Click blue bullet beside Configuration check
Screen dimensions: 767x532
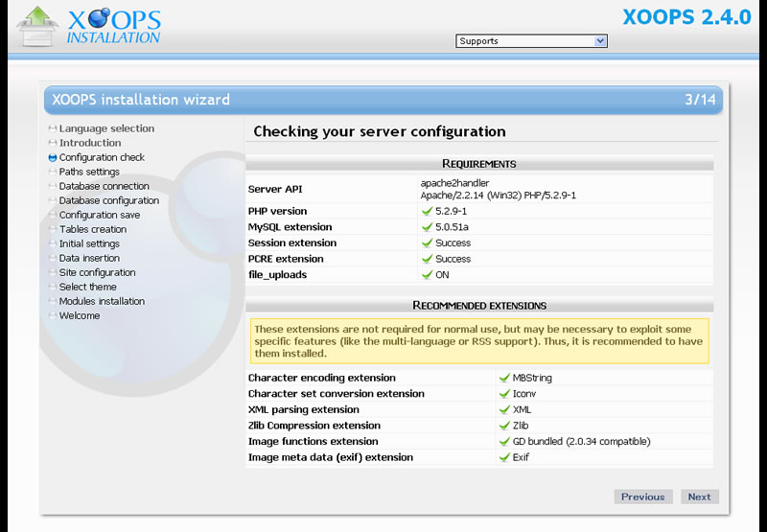pyautogui.click(x=53, y=157)
